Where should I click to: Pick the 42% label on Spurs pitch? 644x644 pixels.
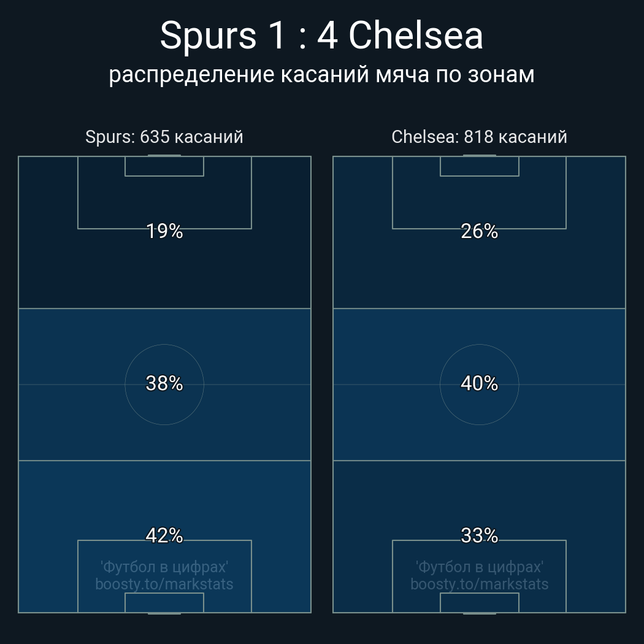pos(164,535)
